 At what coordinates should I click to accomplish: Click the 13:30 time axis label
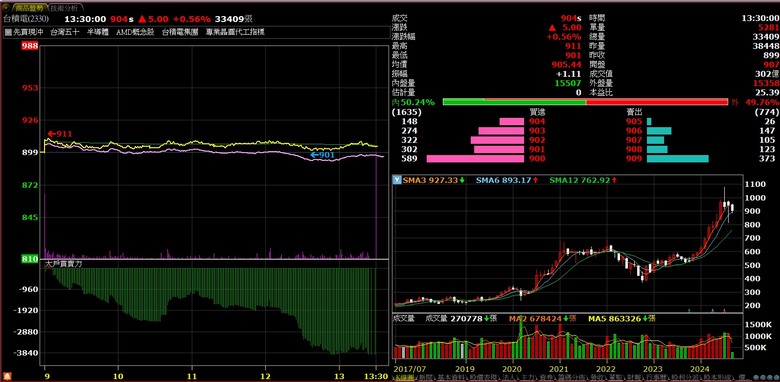376,376
